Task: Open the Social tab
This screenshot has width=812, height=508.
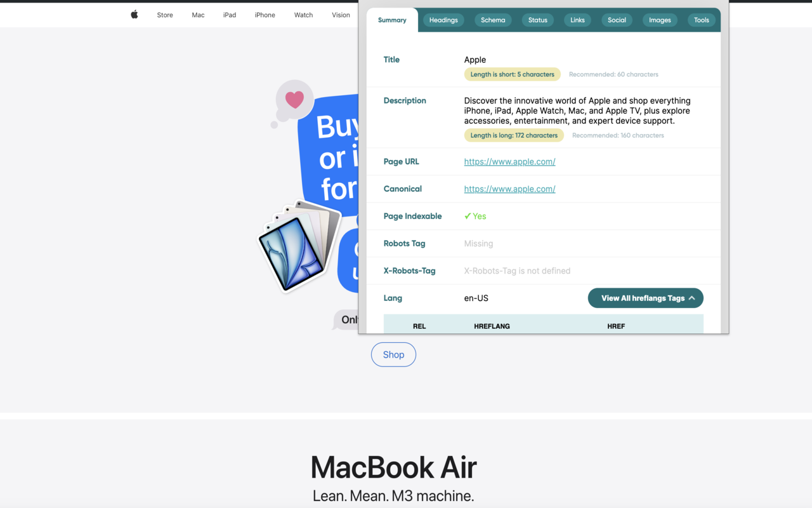Action: coord(617,20)
